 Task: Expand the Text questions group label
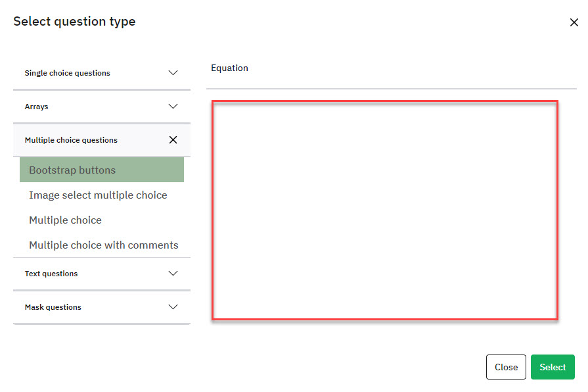coord(51,274)
